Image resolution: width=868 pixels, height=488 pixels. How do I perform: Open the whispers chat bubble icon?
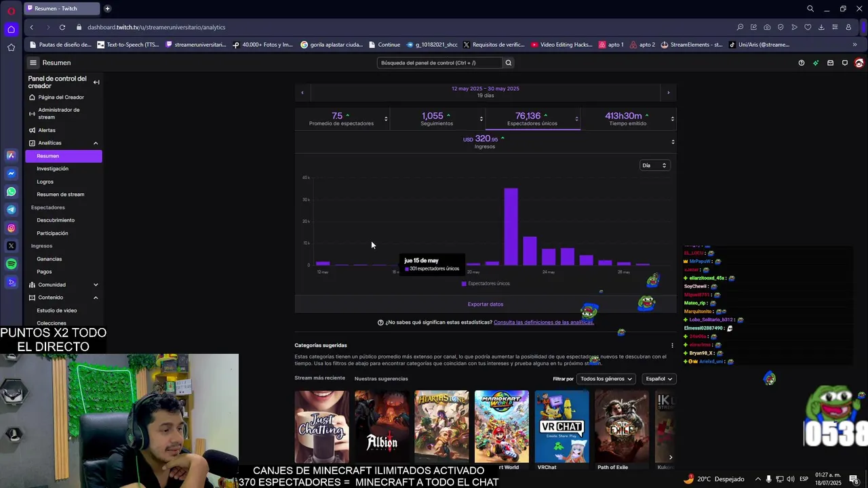(x=845, y=63)
